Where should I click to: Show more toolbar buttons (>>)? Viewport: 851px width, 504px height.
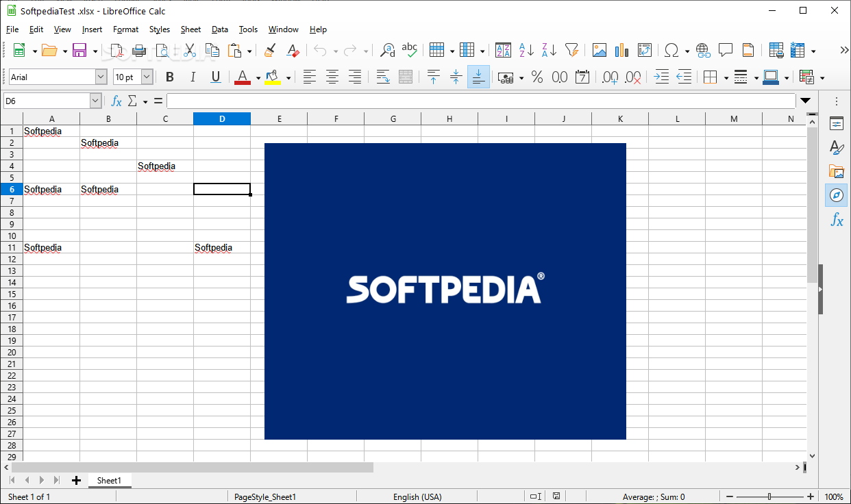point(844,50)
